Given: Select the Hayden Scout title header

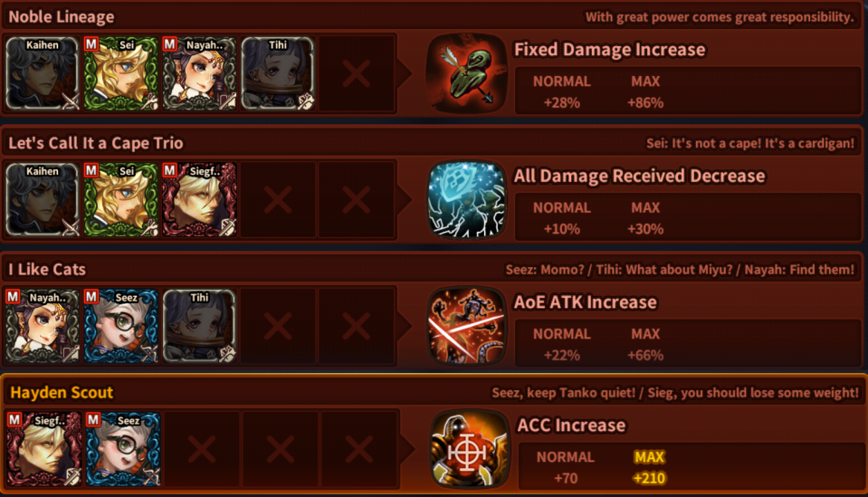Looking at the screenshot, I should pos(62,392).
